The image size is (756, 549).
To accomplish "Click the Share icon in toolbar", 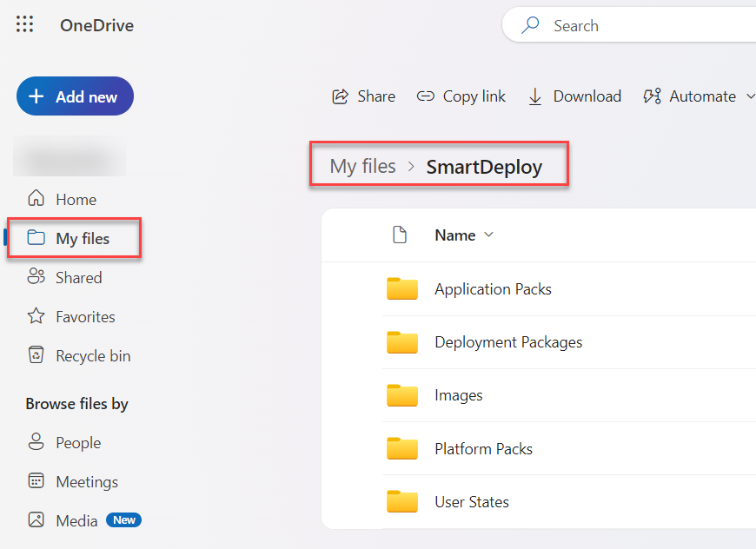I will click(341, 96).
